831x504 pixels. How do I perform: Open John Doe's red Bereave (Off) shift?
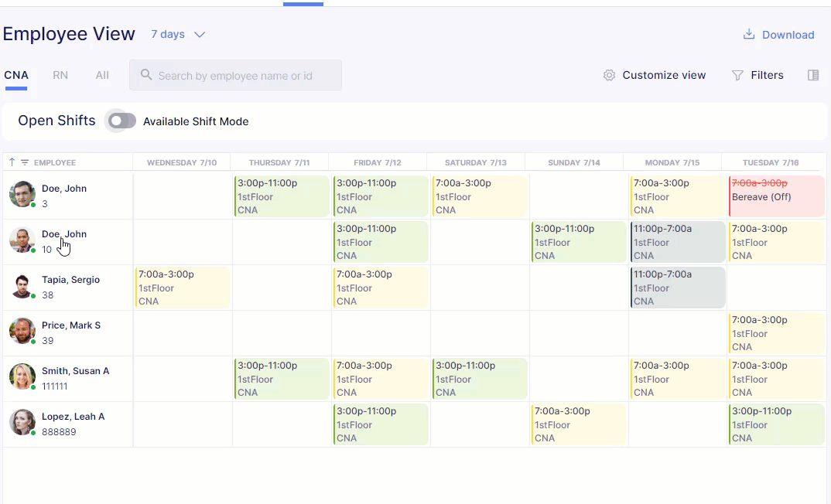(777, 196)
